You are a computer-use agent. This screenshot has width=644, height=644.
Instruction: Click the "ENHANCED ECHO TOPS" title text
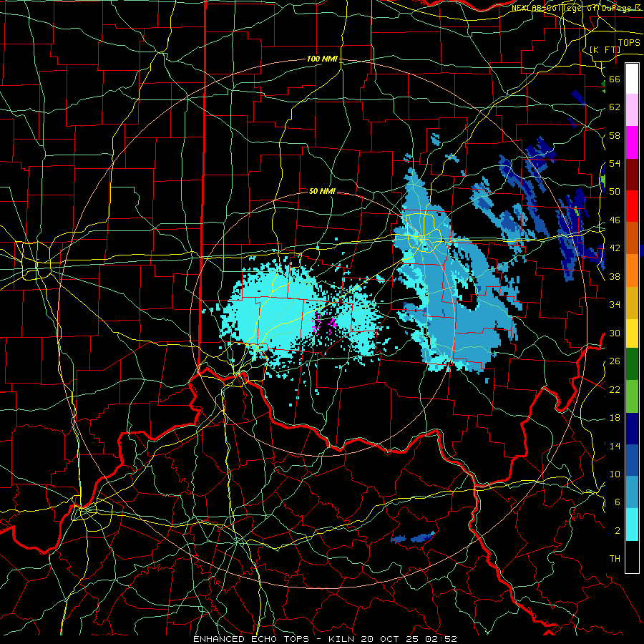click(x=251, y=639)
